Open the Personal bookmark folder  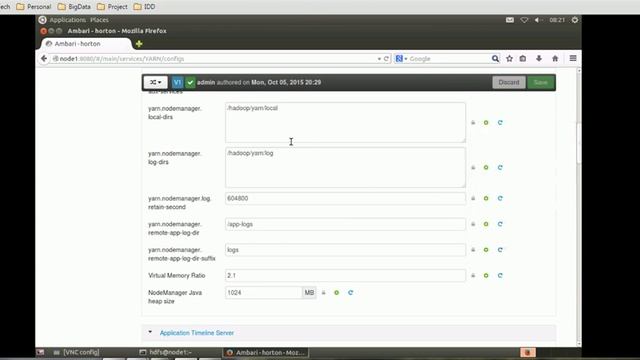[34, 7]
